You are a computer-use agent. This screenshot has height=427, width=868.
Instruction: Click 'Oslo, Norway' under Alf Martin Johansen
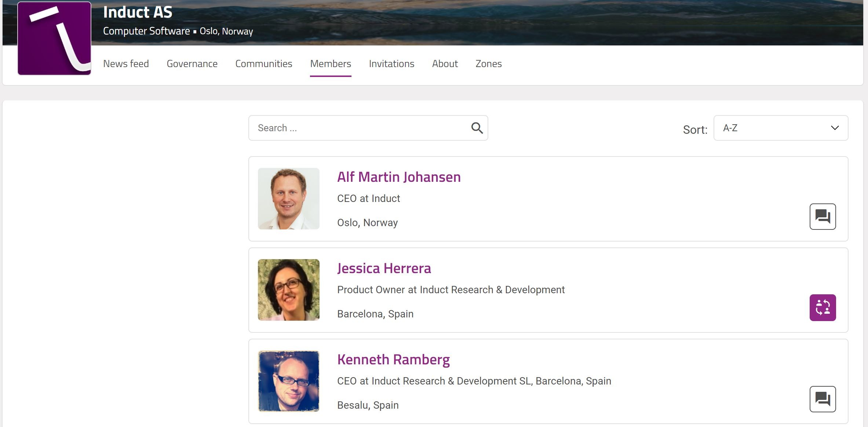368,222
